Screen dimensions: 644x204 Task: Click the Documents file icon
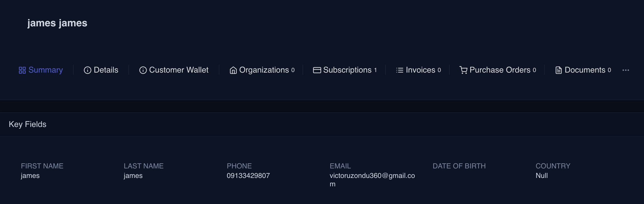coord(559,70)
